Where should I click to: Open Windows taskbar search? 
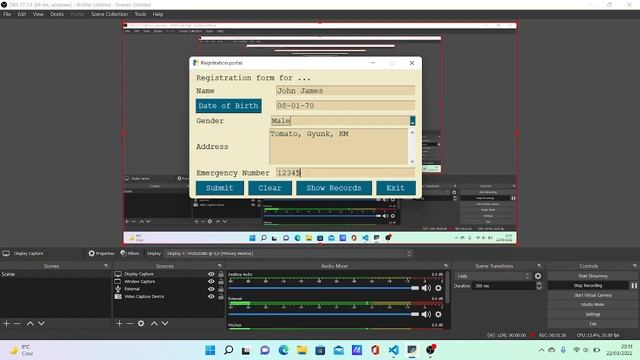click(229, 350)
